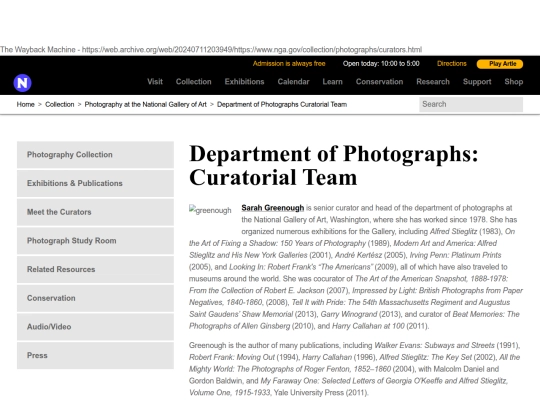Open the Shop menu
The height and width of the screenshot is (405, 540).
[x=513, y=82]
